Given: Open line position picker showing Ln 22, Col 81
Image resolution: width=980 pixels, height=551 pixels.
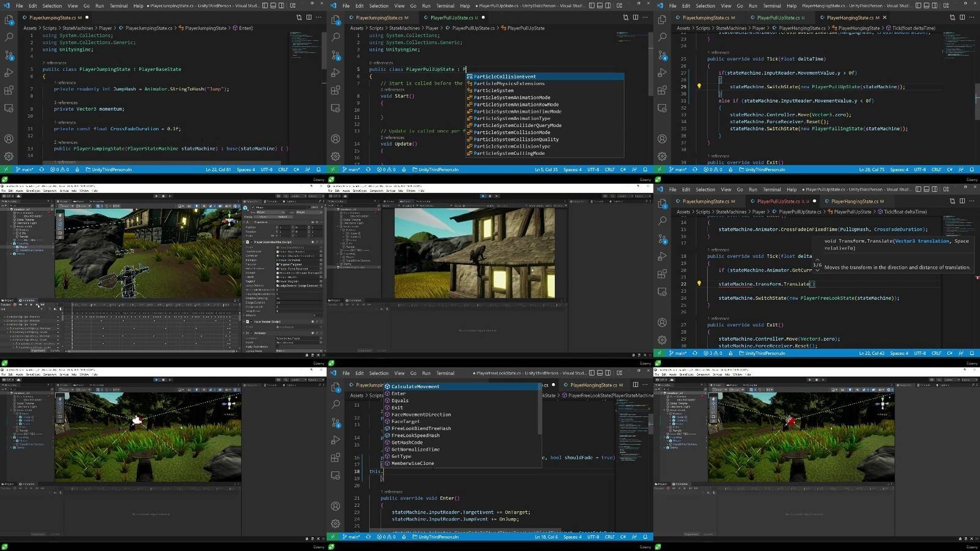Looking at the screenshot, I should click(218, 170).
